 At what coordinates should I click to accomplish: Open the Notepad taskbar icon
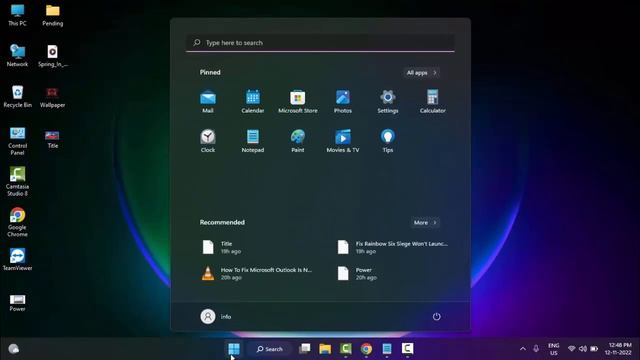click(387, 349)
